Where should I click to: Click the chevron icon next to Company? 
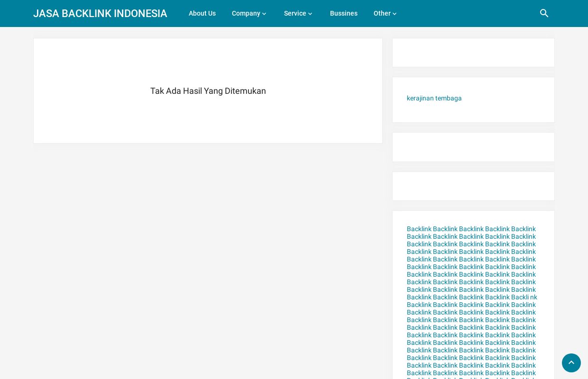tap(264, 14)
